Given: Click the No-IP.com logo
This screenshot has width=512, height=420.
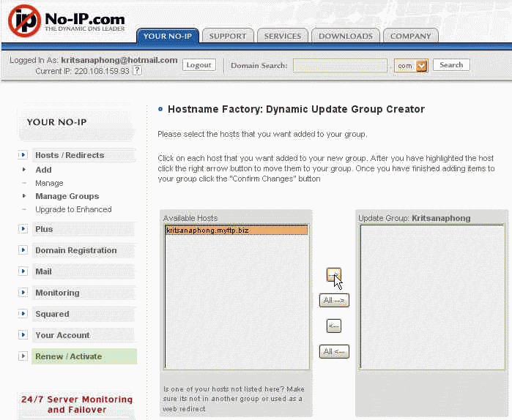Looking at the screenshot, I should pos(67,20).
